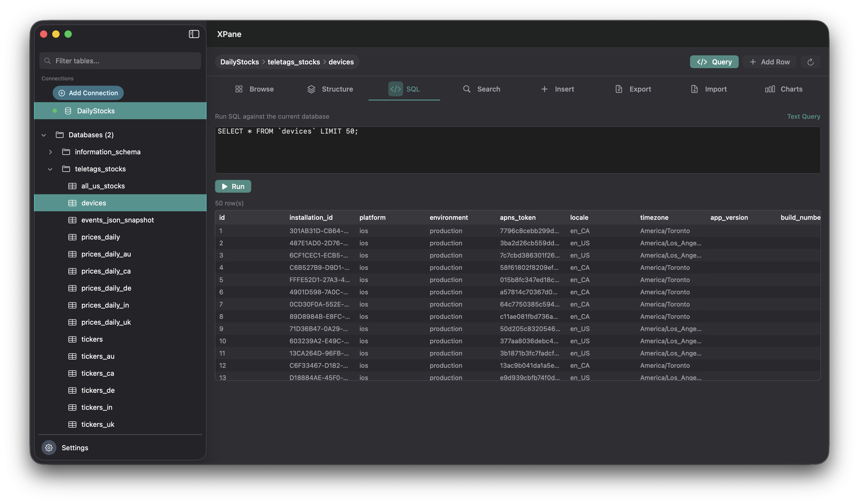859x504 pixels.
Task: Click apns_token cell 58f61802f8209ef...
Action: [x=529, y=268]
